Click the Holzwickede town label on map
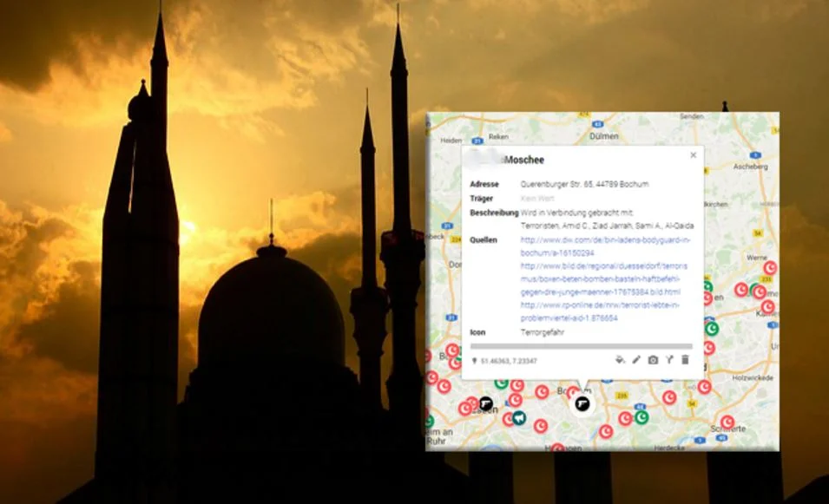829x504 pixels. coord(753,377)
